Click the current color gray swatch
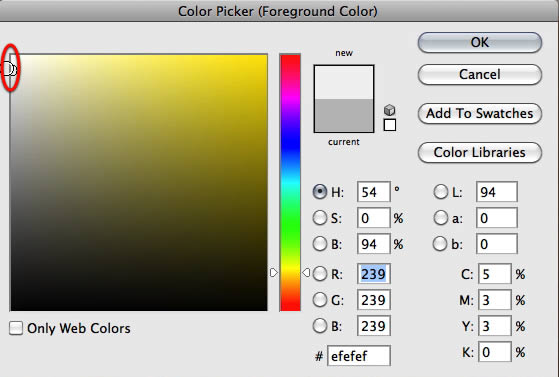The image size is (559, 377). tap(344, 116)
